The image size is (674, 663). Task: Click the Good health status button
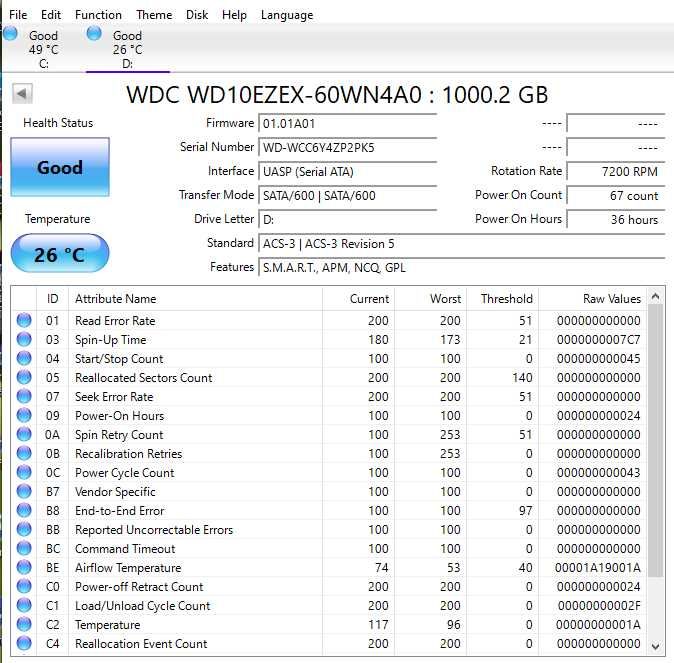point(60,167)
